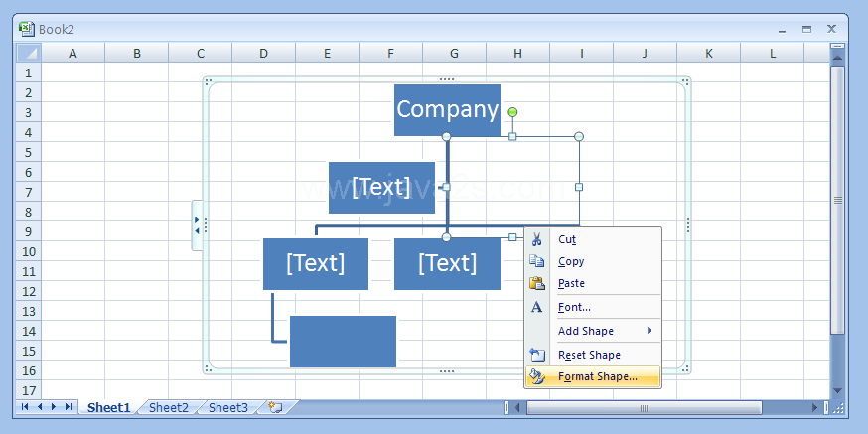This screenshot has height=434, width=868.
Task: Click the Book2 window title text
Action: pyautogui.click(x=57, y=30)
